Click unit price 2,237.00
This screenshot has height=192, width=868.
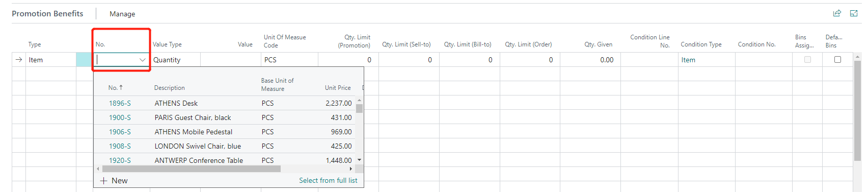339,103
